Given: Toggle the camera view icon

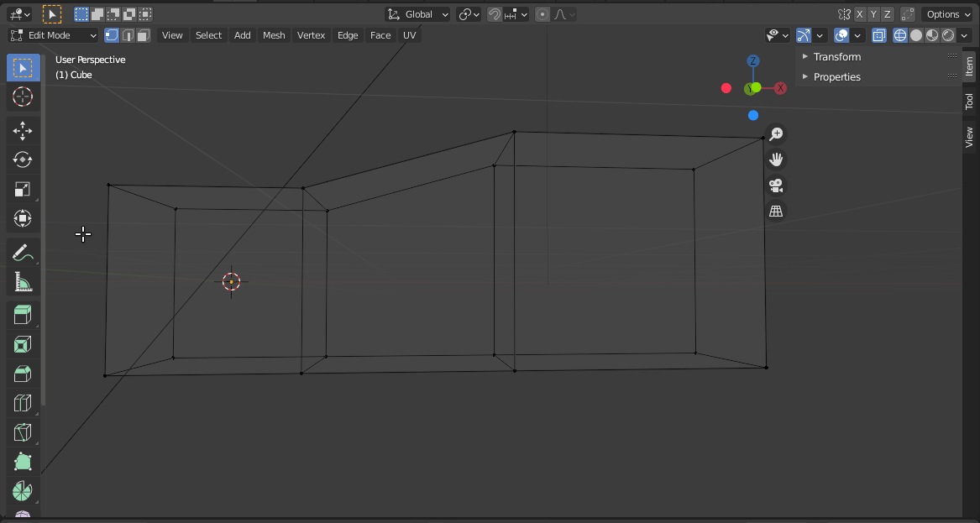Looking at the screenshot, I should pos(776,186).
